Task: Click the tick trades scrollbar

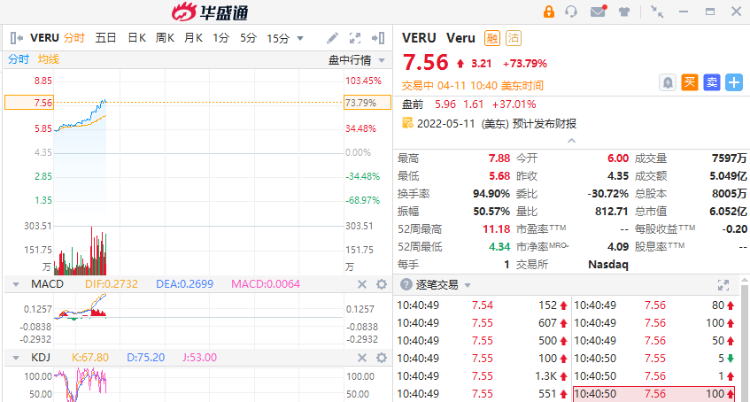Action: tap(744, 342)
